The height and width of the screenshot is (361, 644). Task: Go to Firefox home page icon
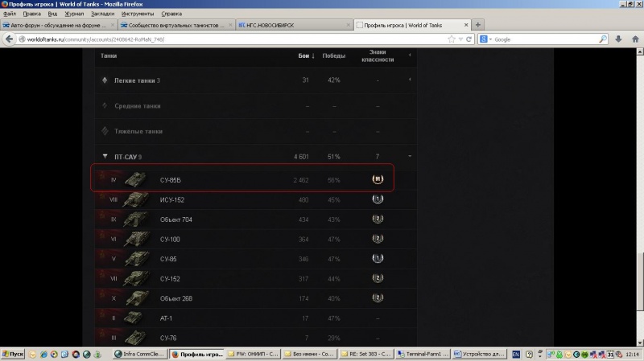point(633,39)
